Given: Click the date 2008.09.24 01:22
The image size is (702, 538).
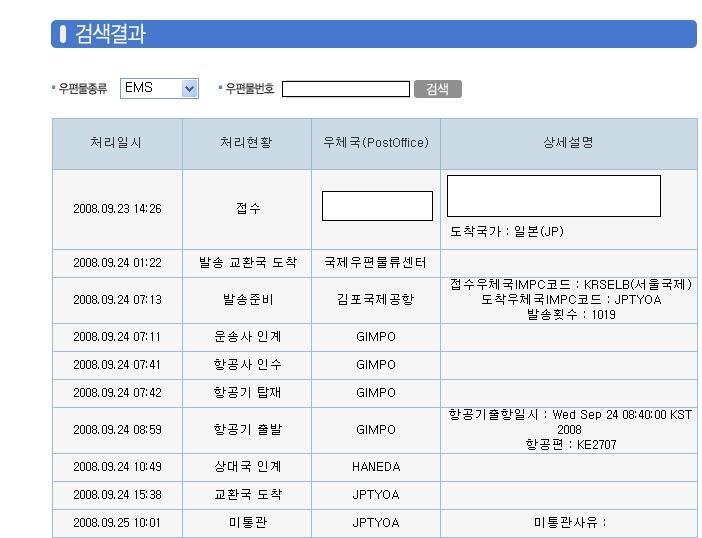Looking at the screenshot, I should pos(117,263).
